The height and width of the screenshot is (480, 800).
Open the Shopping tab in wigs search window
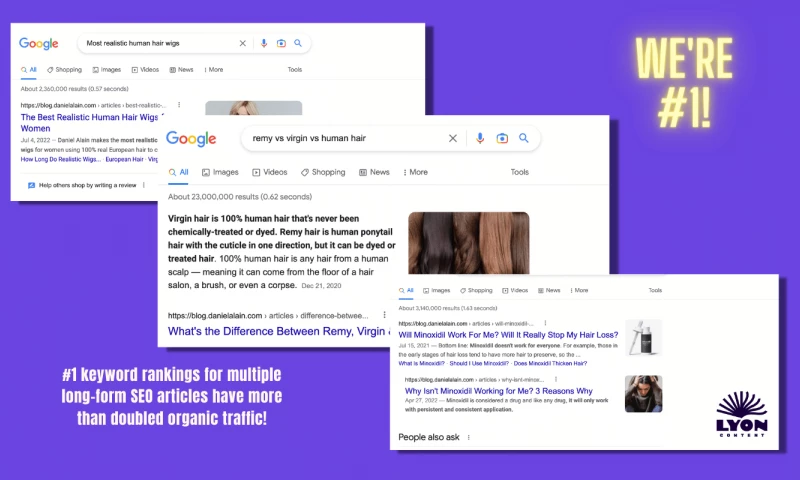[x=64, y=70]
